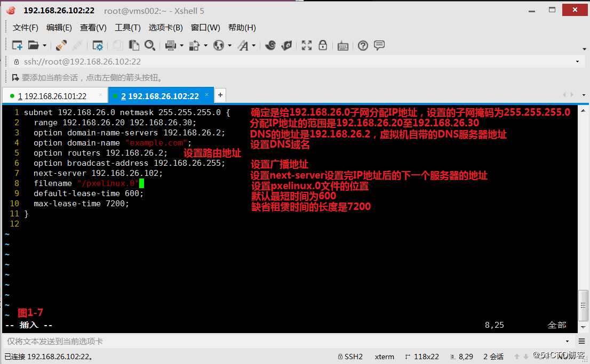590x364 pixels.
Task: Open Help question mark icon
Action: (x=363, y=45)
